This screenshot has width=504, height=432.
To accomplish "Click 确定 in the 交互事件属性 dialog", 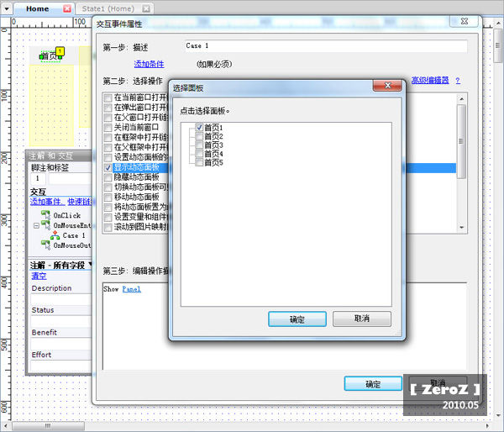I will (373, 384).
